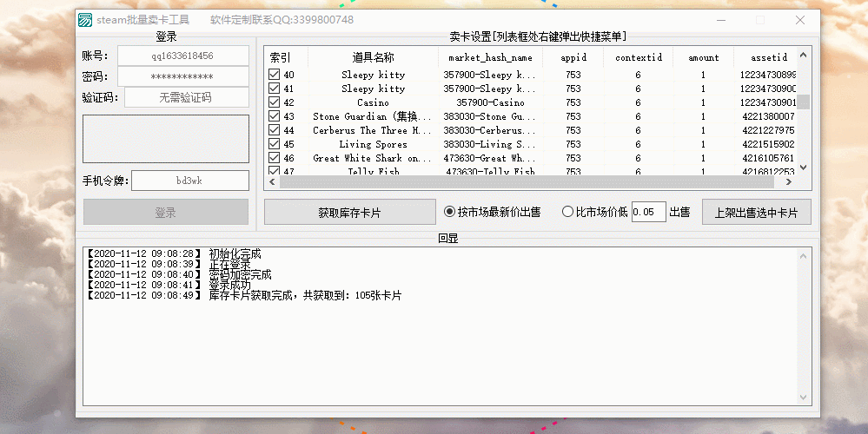The width and height of the screenshot is (868, 434).
Task: Click 获取库存卡片 button
Action: click(350, 213)
